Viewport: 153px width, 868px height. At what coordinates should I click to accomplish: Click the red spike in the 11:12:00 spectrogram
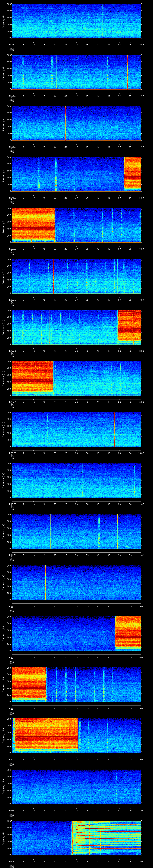pyautogui.click(x=45, y=583)
